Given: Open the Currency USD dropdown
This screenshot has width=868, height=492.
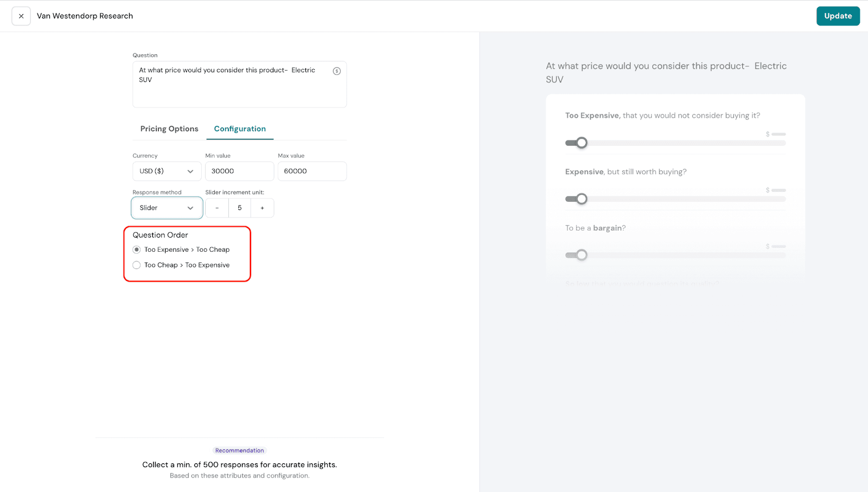Looking at the screenshot, I should [167, 171].
